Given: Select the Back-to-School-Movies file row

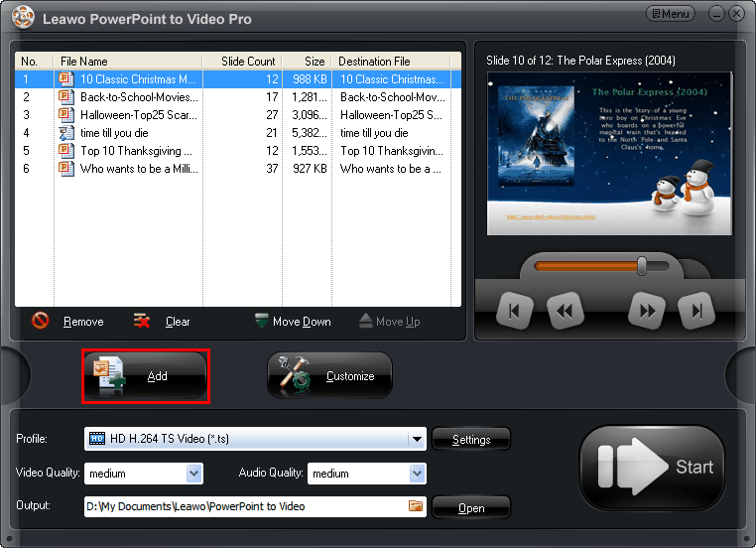Looking at the screenshot, I should (x=238, y=97).
